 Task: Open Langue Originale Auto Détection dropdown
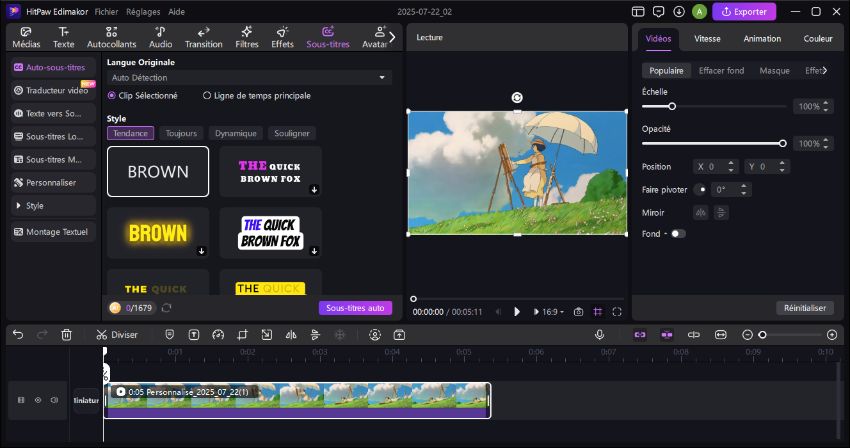coord(249,78)
